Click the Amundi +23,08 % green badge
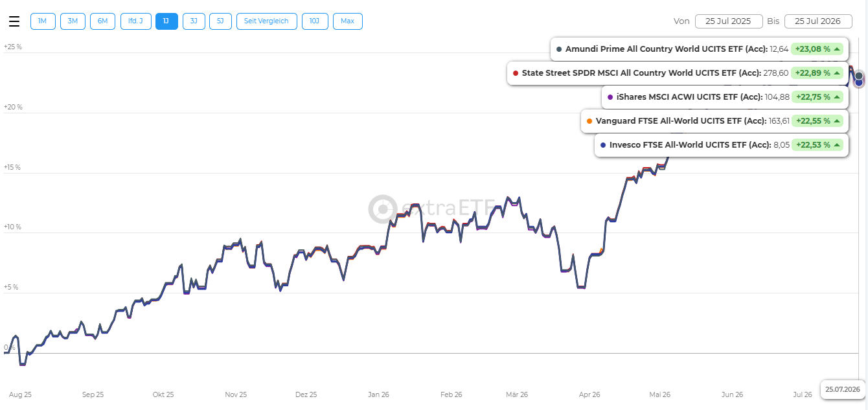 click(x=818, y=49)
